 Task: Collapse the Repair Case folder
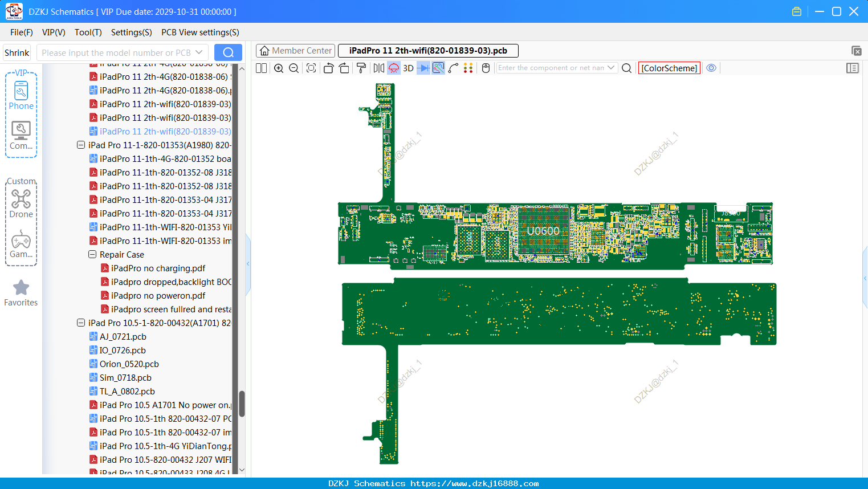pos(92,255)
